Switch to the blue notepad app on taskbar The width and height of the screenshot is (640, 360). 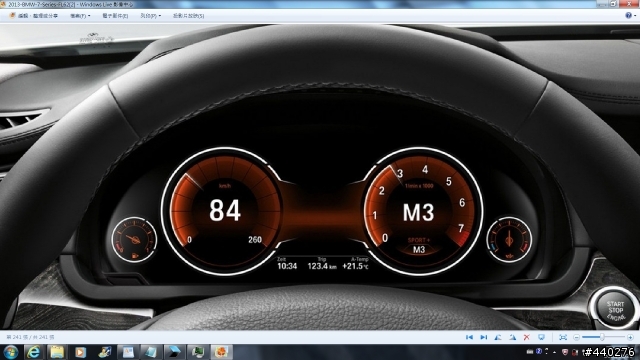(x=151, y=352)
